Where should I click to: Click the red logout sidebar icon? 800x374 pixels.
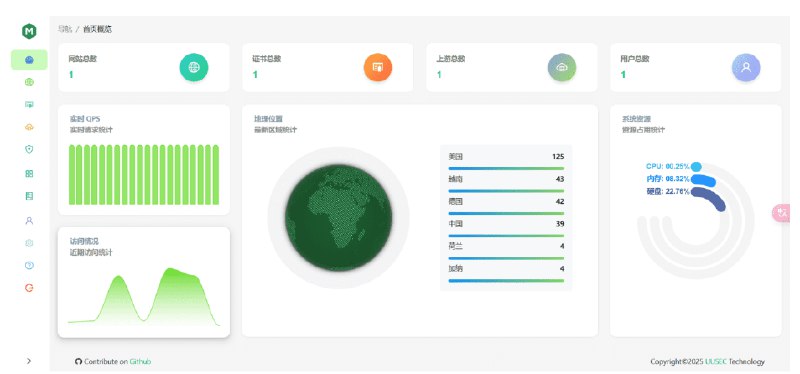click(29, 288)
